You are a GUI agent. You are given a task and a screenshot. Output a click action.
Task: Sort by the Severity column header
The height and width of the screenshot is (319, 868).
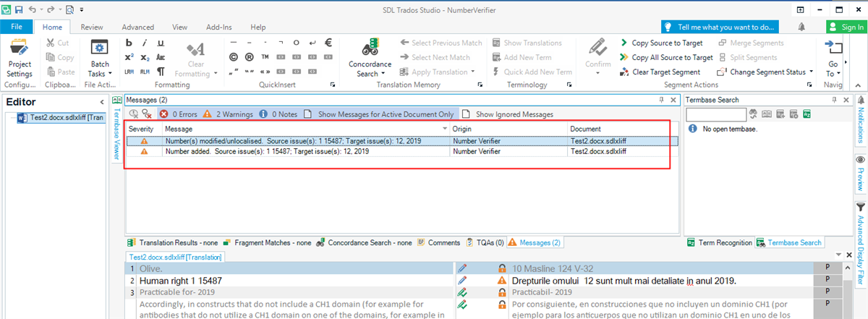[144, 128]
